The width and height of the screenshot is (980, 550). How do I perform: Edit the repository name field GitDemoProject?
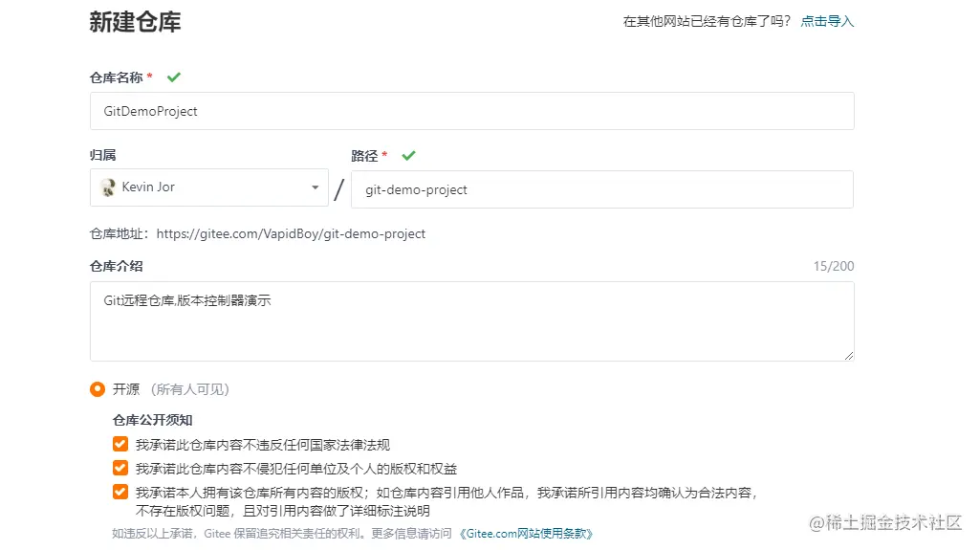click(x=472, y=111)
